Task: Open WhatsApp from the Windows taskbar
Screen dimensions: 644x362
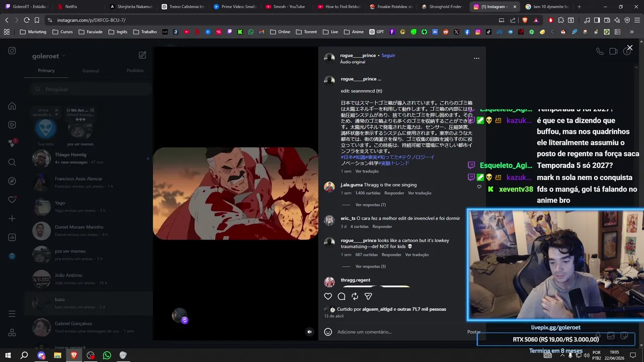Action: 107,355
